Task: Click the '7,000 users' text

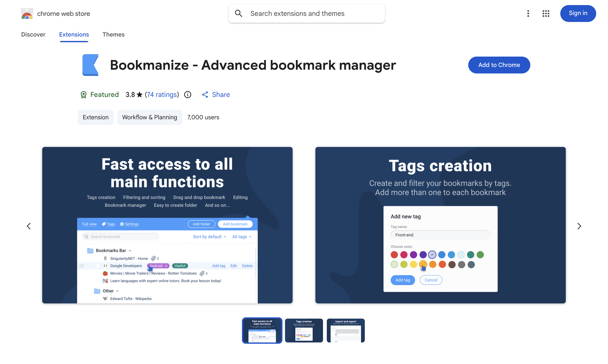Action: pos(203,117)
